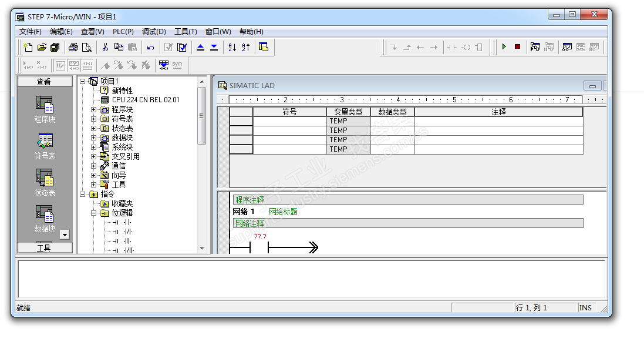This screenshot has height=355, width=644.
Task: Create a new project with New icon
Action: 28,47
